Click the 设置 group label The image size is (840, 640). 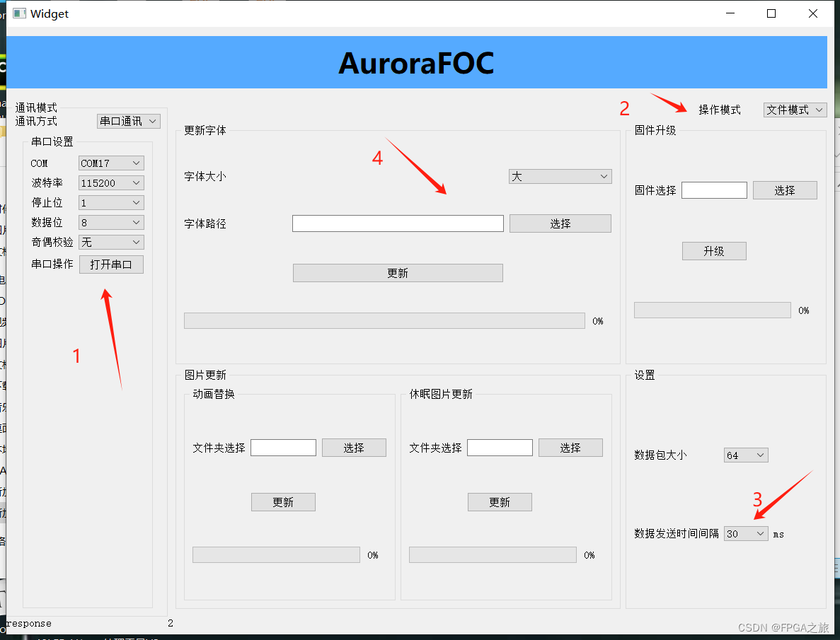pos(645,375)
